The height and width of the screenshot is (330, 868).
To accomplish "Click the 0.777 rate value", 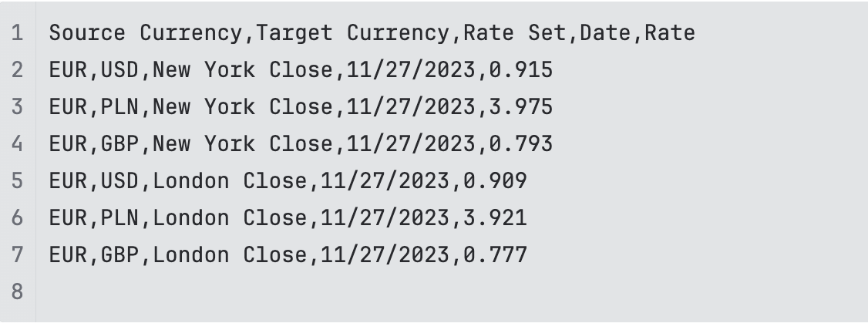I will tap(495, 255).
